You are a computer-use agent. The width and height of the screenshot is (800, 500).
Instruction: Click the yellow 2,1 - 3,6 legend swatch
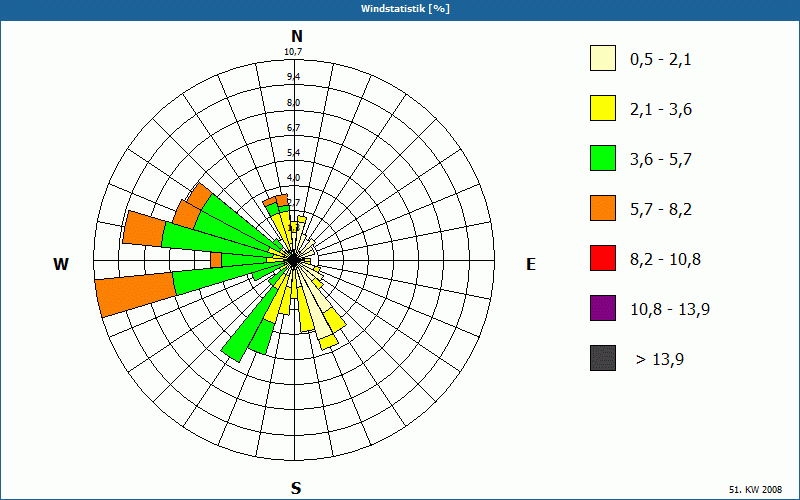click(603, 108)
